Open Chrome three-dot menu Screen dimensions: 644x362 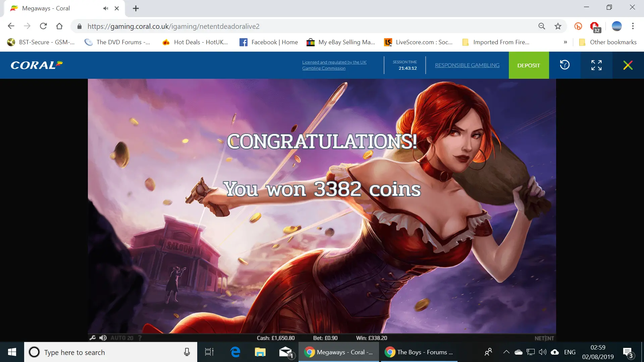pyautogui.click(x=633, y=26)
